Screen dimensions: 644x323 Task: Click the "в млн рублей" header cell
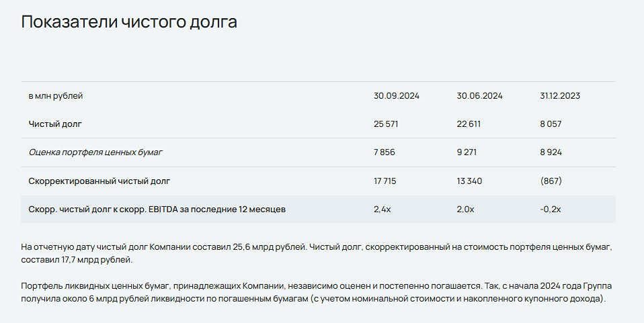[56, 96]
